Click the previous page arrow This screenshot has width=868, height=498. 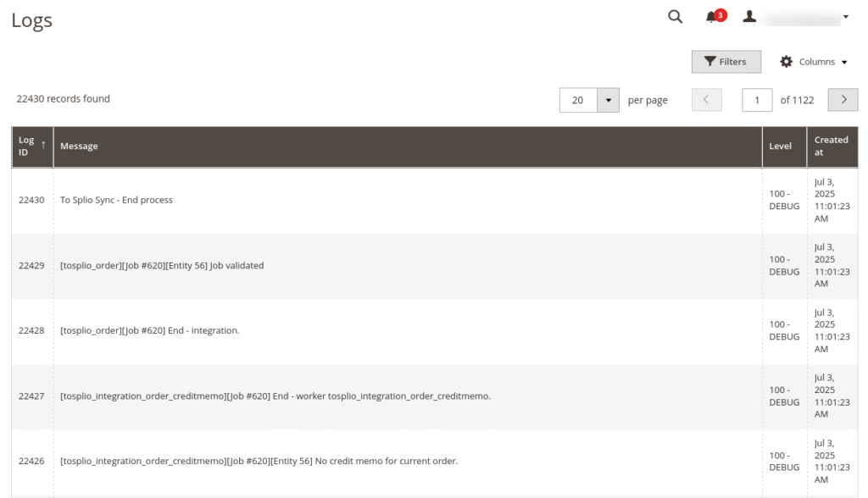click(x=707, y=100)
